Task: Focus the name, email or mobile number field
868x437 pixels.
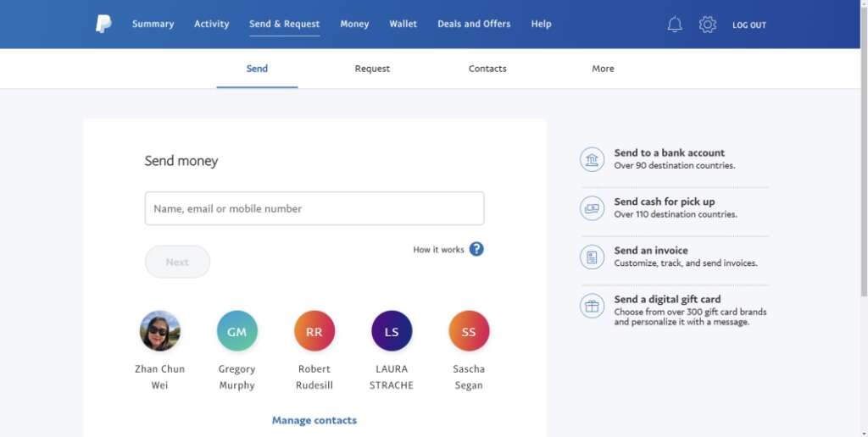Action: (314, 208)
